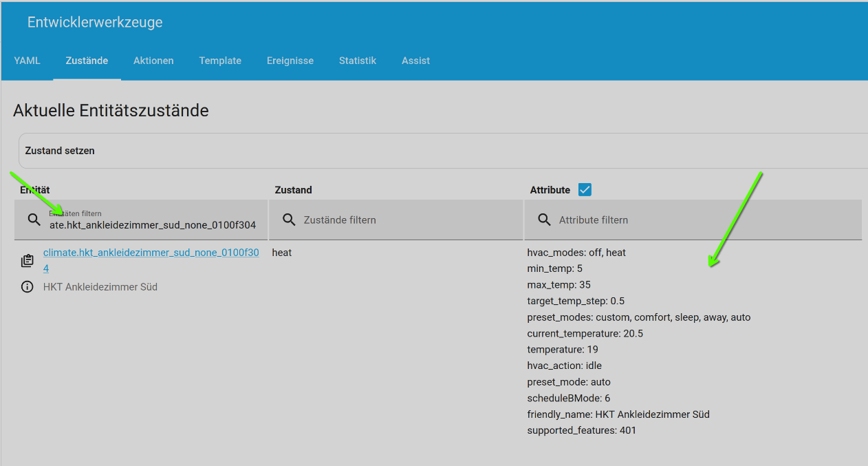The width and height of the screenshot is (868, 466).
Task: Focus the Entitäten filtern input field
Action: point(153,224)
